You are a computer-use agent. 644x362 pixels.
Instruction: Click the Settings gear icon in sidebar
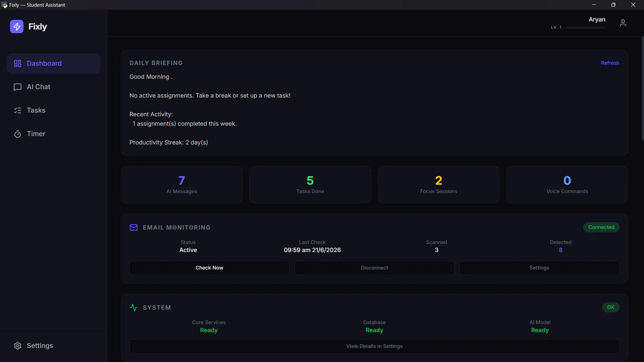click(17, 346)
